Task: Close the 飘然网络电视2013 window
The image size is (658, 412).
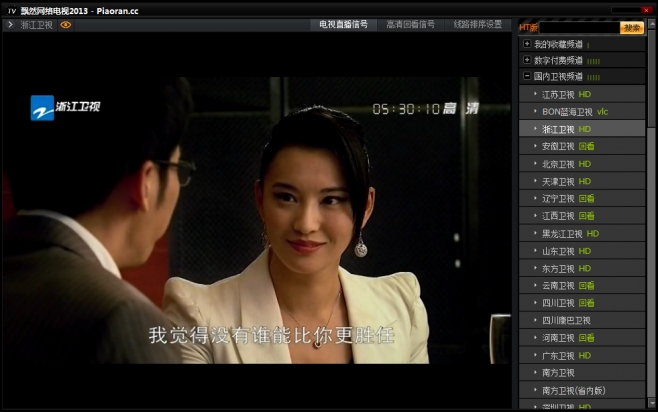Action: (646, 10)
